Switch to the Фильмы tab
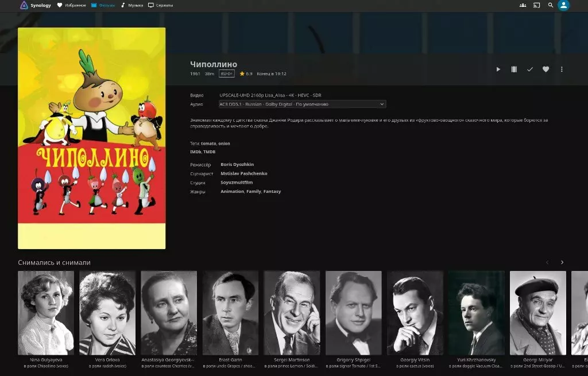This screenshot has width=588, height=376. tap(103, 5)
